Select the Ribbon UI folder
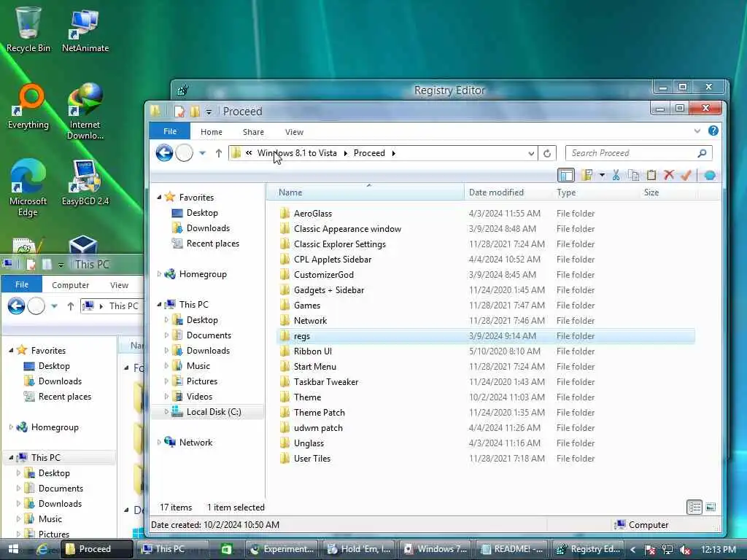 coord(312,351)
